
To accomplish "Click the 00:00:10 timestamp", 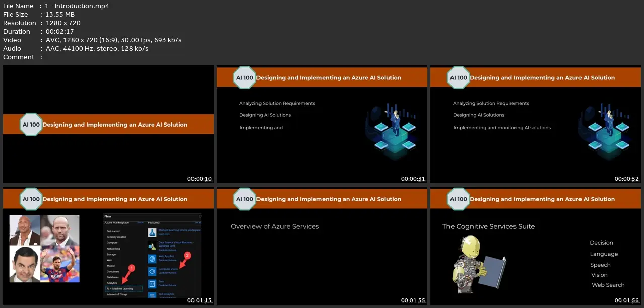I will [x=200, y=179].
